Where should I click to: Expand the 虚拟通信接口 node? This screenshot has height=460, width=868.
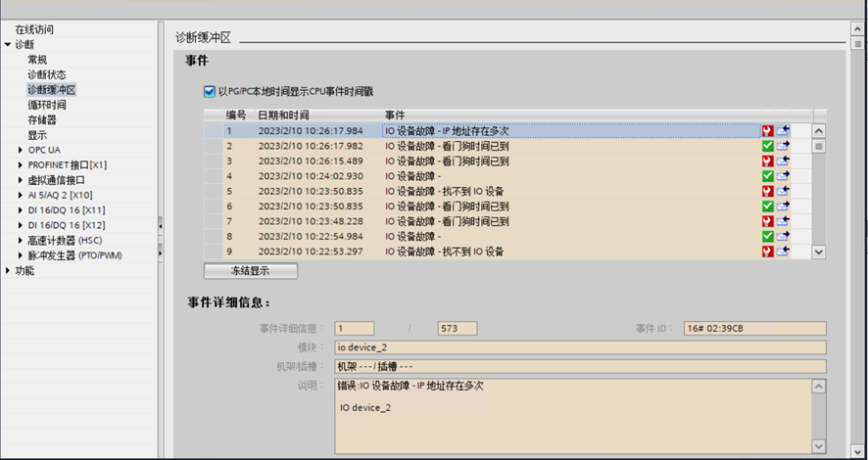(21, 180)
